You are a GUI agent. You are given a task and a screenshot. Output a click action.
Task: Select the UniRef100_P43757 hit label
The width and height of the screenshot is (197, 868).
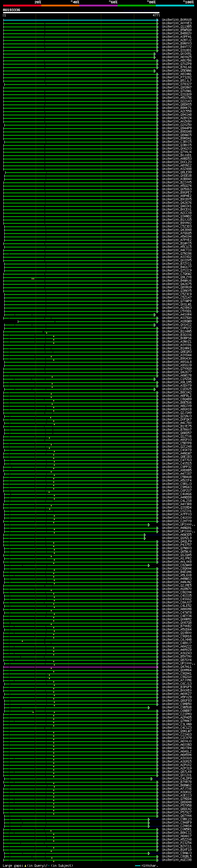point(177,545)
